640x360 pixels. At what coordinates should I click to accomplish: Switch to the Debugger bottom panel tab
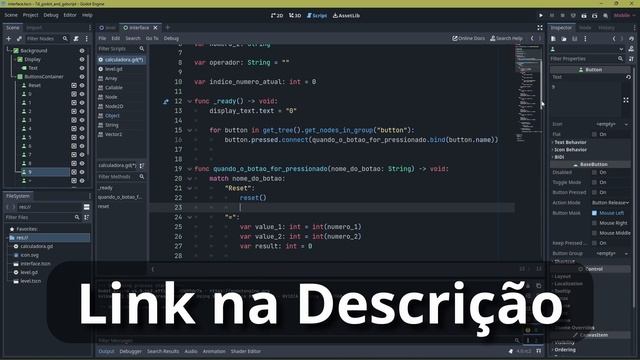click(131, 351)
